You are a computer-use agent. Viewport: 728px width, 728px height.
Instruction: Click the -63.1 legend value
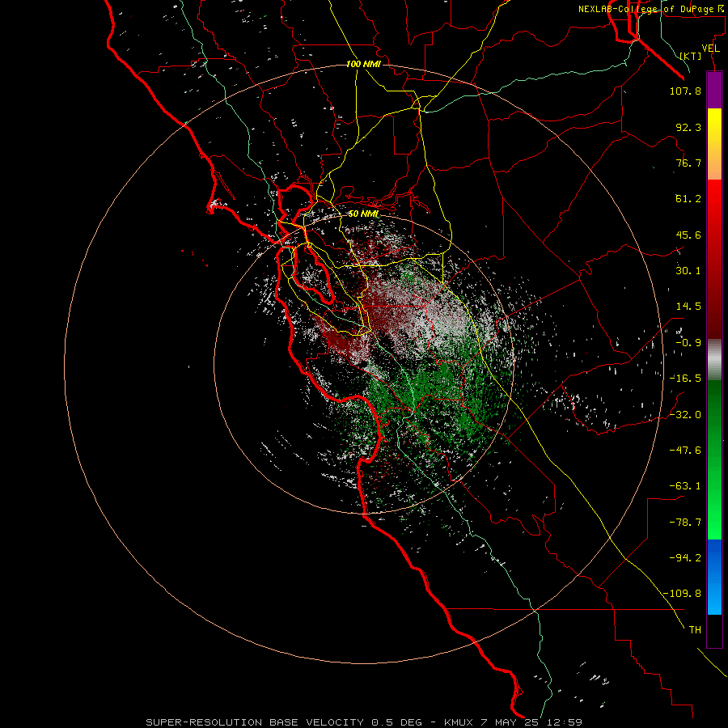click(685, 486)
